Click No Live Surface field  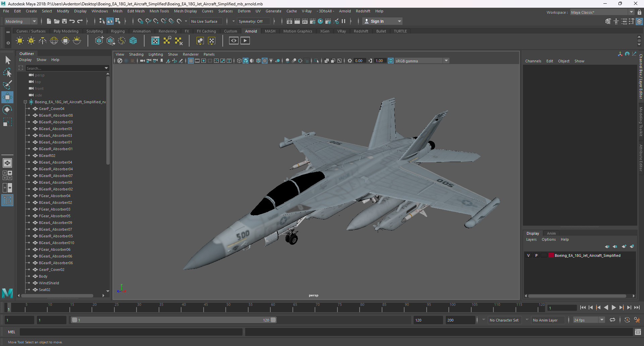point(206,21)
